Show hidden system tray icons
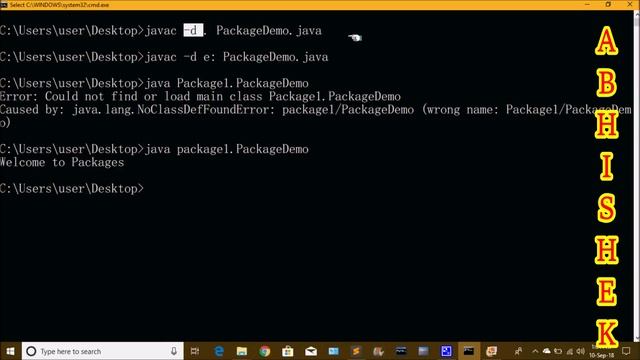This screenshot has height=360, width=640. pos(535,351)
